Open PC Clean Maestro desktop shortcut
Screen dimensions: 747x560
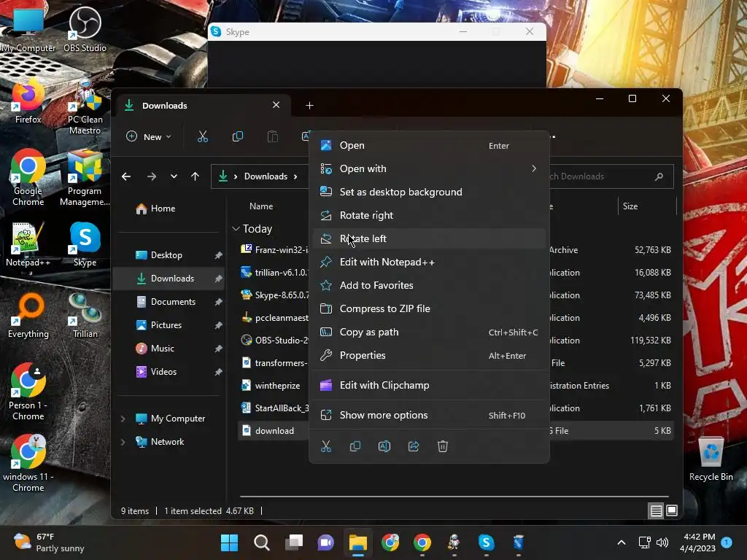tap(85, 106)
